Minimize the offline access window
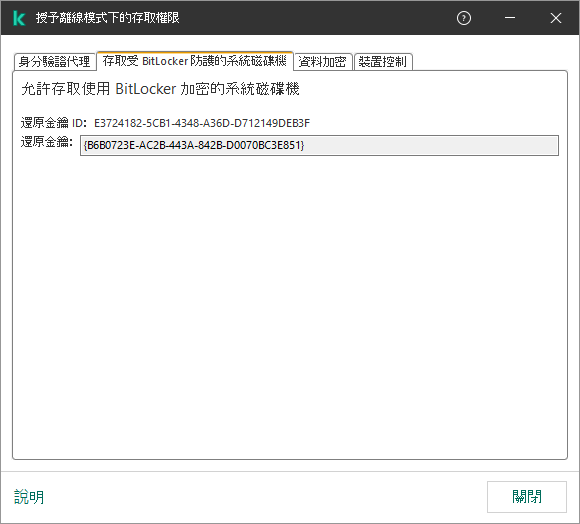This screenshot has height=524, width=580. click(x=510, y=18)
